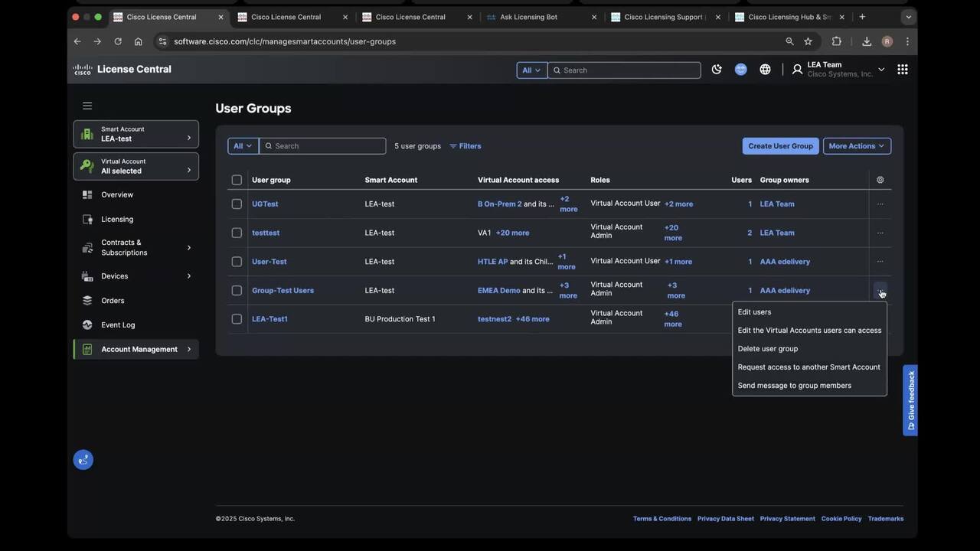Image resolution: width=980 pixels, height=551 pixels.
Task: Open row actions for UGTest group
Action: 880,204
